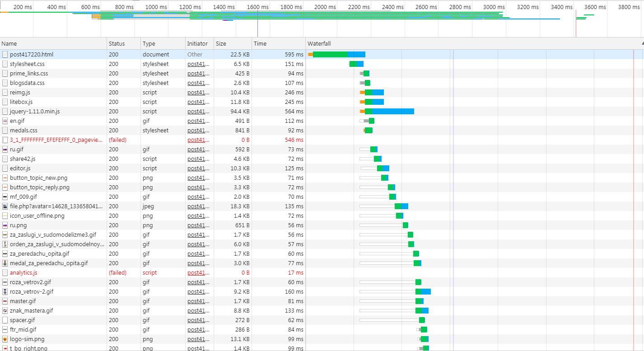Click the file icon of failed analytics.js
The height and width of the screenshot is (351, 644).
pyautogui.click(x=5, y=272)
